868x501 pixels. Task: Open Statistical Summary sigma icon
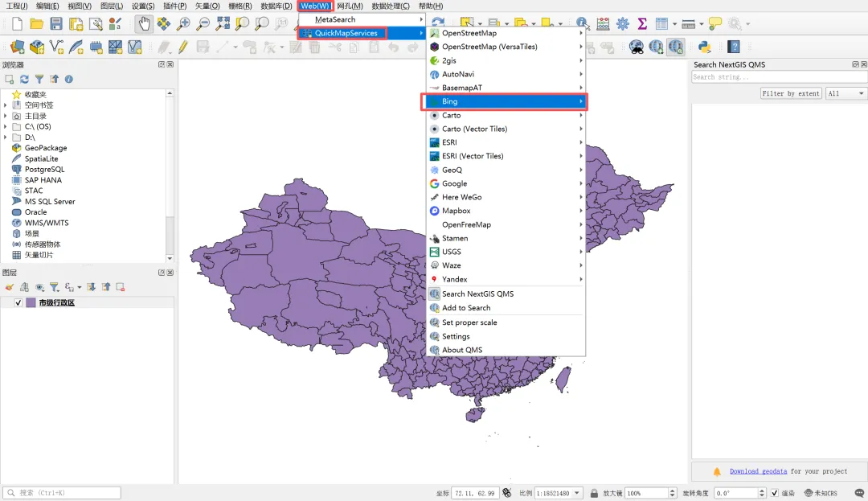[x=642, y=24]
